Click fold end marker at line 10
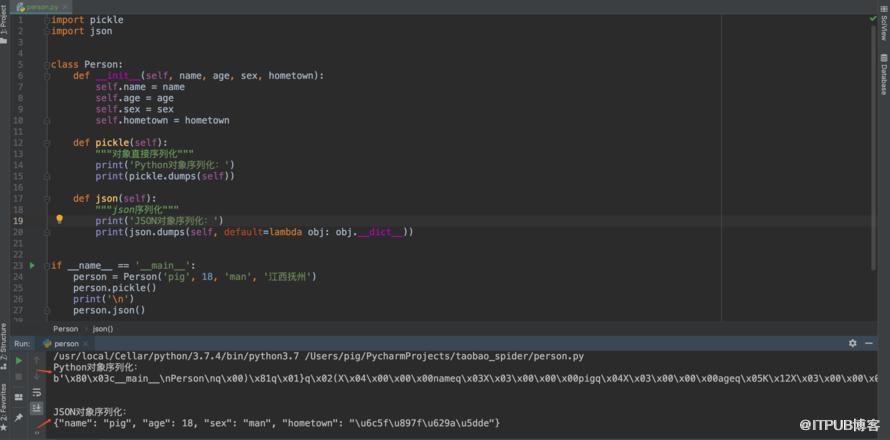 click(x=47, y=120)
